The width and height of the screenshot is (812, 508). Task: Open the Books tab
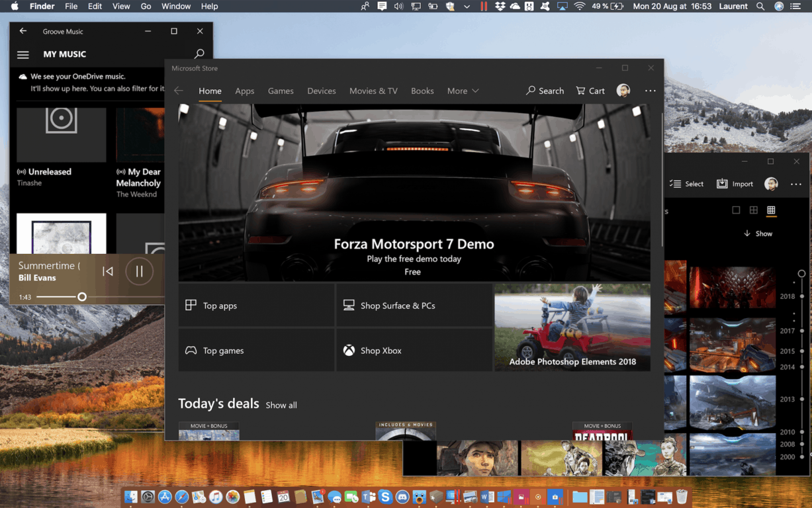(x=422, y=91)
